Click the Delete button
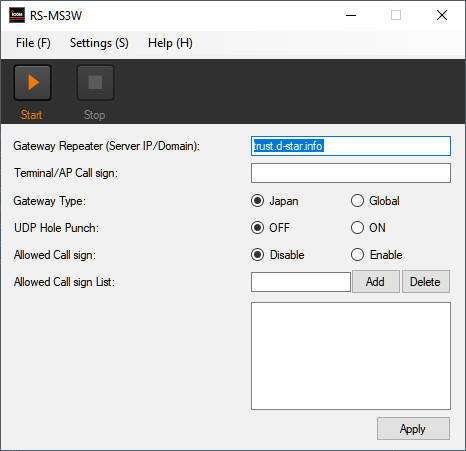This screenshot has height=451, width=466. (x=425, y=282)
